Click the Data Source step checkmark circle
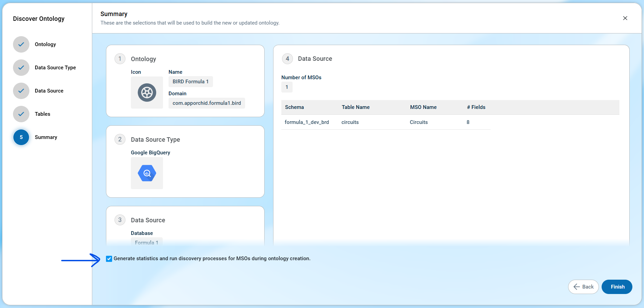Viewport: 644px width, 308px height. [x=21, y=91]
